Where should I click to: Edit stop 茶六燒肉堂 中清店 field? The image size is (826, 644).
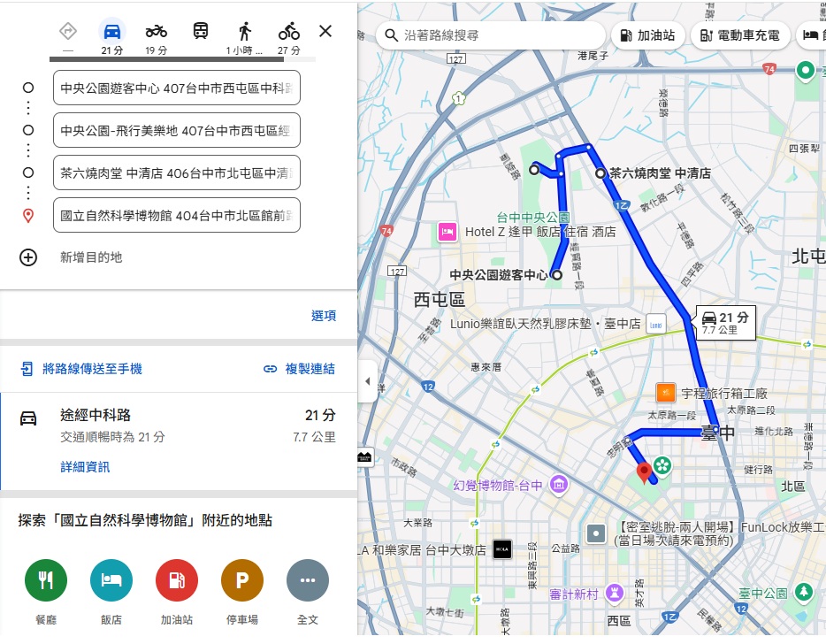click(x=177, y=172)
